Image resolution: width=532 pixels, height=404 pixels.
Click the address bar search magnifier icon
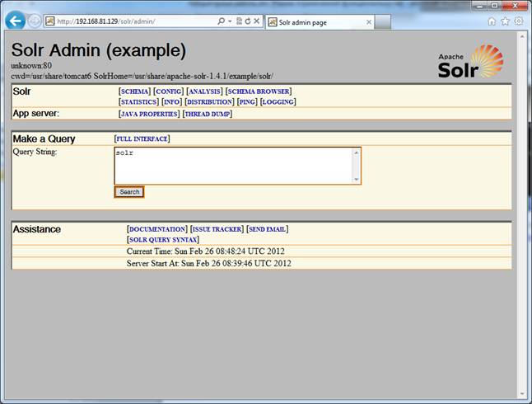(221, 21)
